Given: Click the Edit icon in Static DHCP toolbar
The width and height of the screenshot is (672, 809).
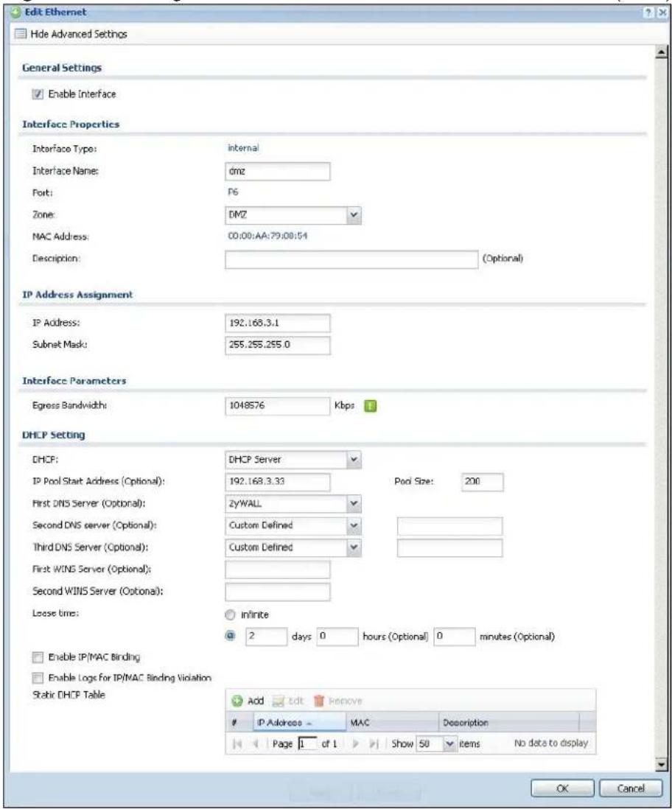Looking at the screenshot, I should 279,701.
